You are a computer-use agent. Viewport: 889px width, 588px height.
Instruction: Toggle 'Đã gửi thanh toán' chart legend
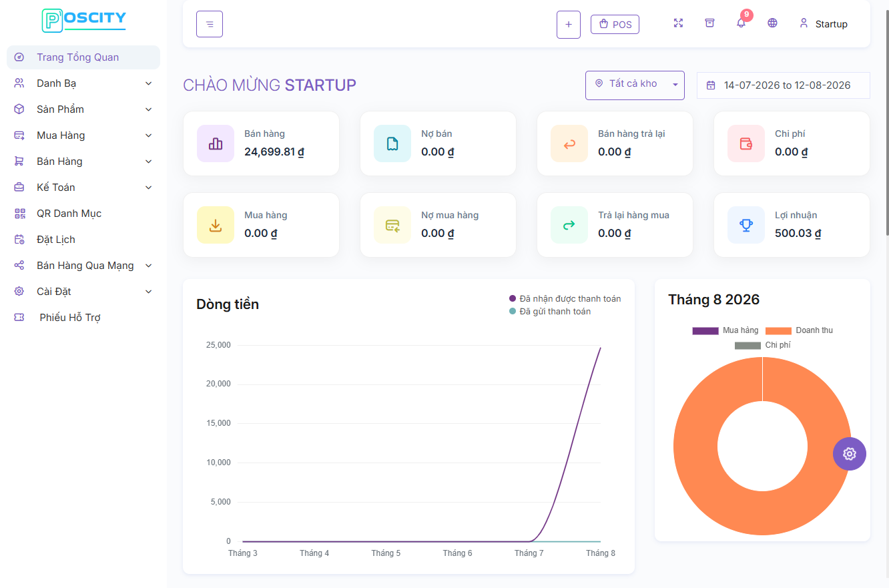pos(550,311)
